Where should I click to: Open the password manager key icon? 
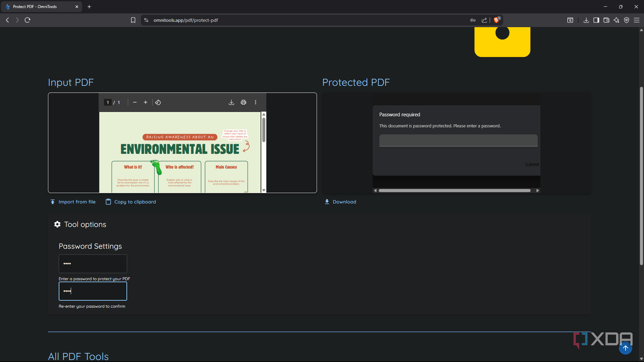(x=473, y=20)
